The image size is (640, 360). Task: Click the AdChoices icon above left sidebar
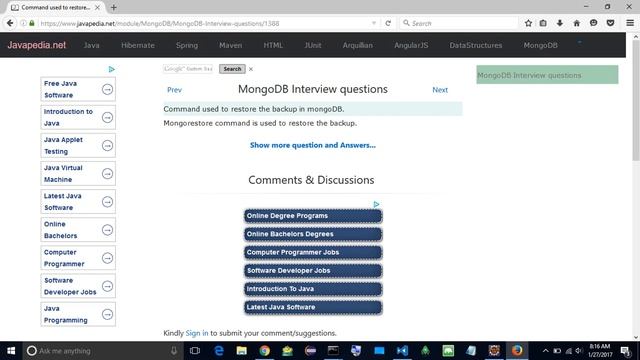point(111,69)
